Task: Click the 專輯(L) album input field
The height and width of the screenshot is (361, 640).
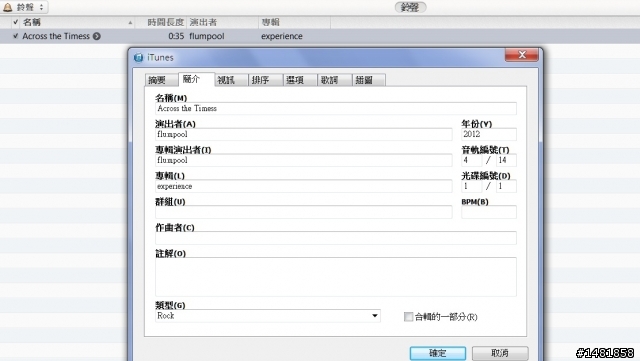Action: (303, 186)
